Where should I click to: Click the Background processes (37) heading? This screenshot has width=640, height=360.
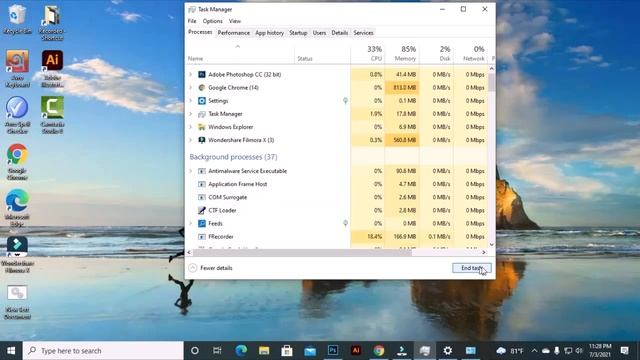233,157
